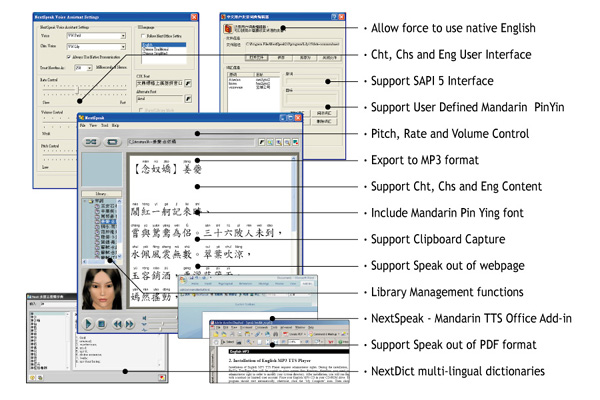Click the fast-forward button in NextSpeak

130,324
